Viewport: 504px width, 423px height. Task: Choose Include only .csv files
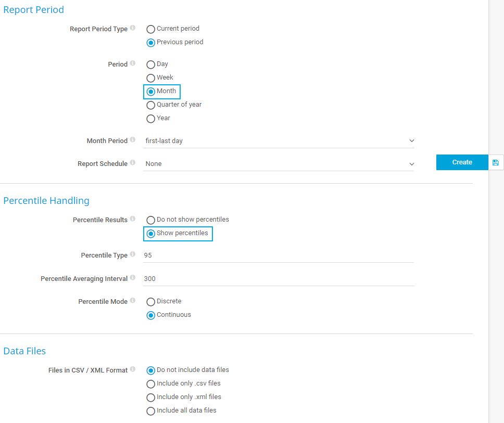click(151, 384)
